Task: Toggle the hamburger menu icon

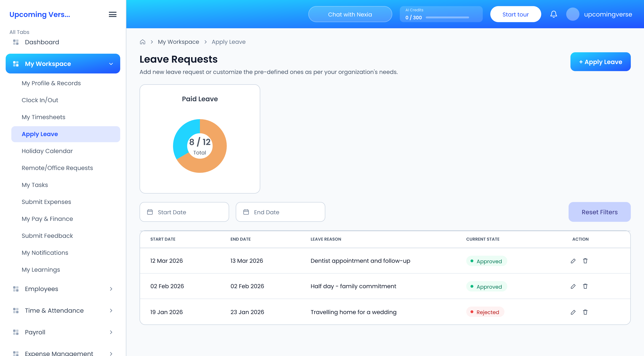Action: pyautogui.click(x=113, y=14)
